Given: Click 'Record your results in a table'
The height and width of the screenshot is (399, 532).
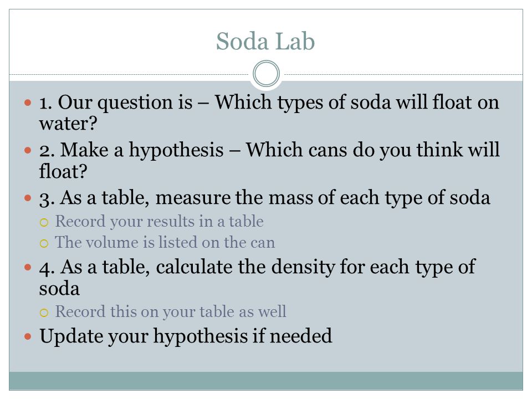Looking at the screenshot, I should (x=160, y=222).
